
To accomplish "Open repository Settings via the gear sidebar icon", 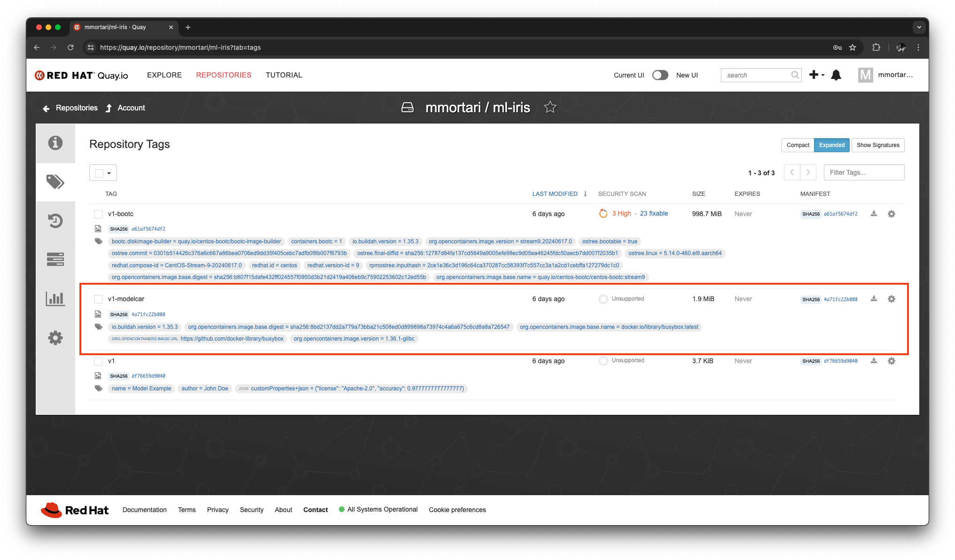I will 55,338.
